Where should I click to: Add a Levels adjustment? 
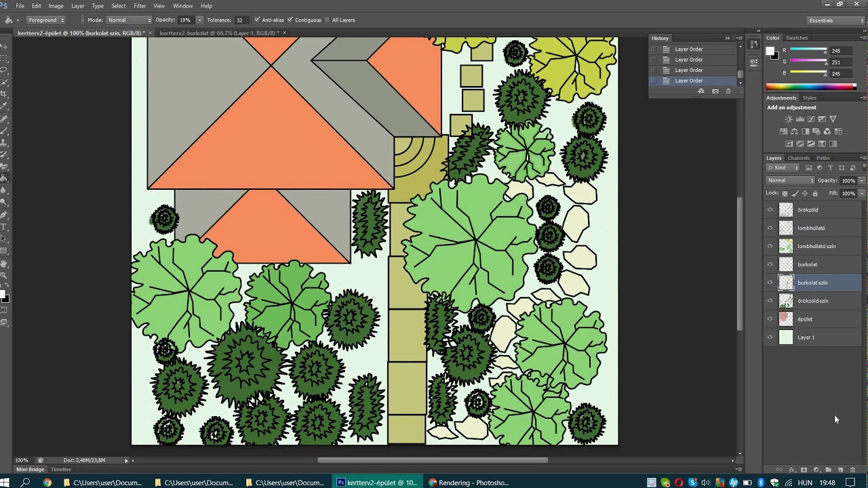[800, 119]
